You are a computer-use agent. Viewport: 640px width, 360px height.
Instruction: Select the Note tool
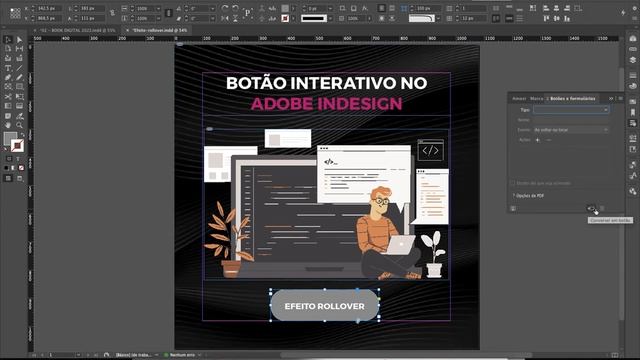[x=8, y=116]
